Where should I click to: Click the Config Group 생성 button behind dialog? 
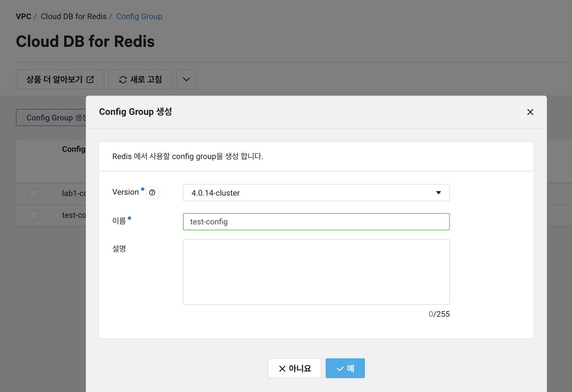51,117
